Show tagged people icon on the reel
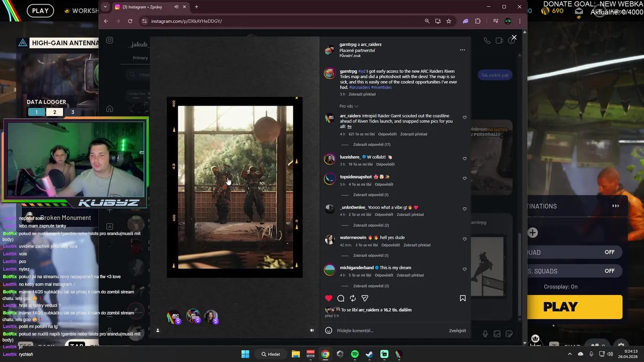 pos(157,330)
